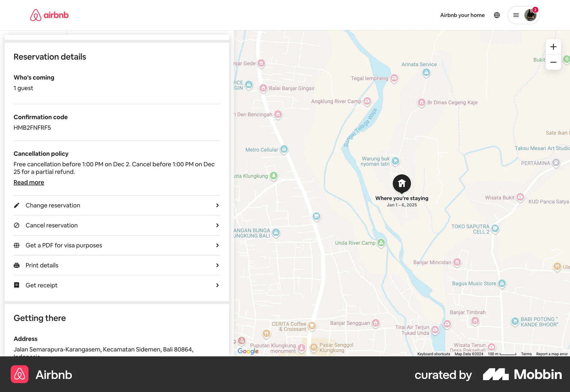Click the Mobbin logo at bottom right
The height and width of the screenshot is (392, 570).
pos(522,375)
